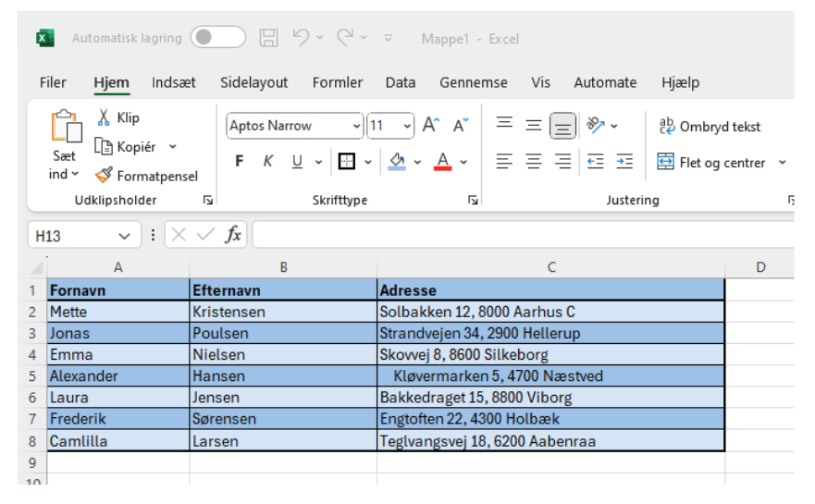This screenshot has width=815, height=504.
Task: Toggle bold with the F button
Action: (239, 161)
